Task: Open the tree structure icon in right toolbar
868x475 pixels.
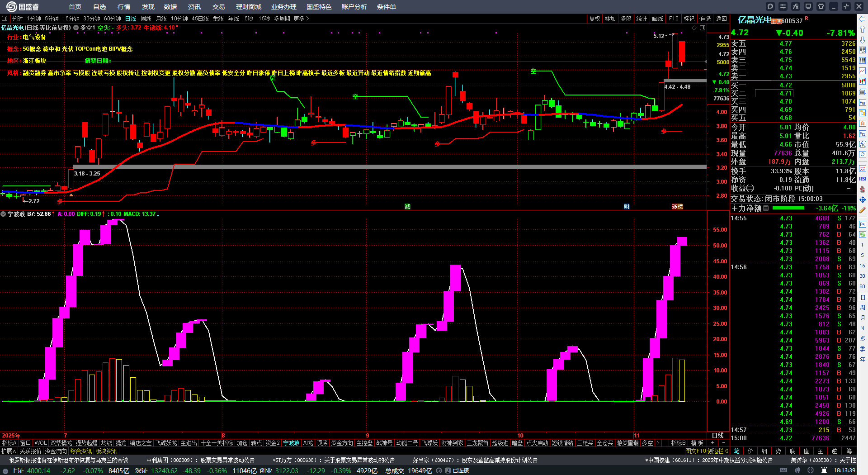Action: pos(863,113)
